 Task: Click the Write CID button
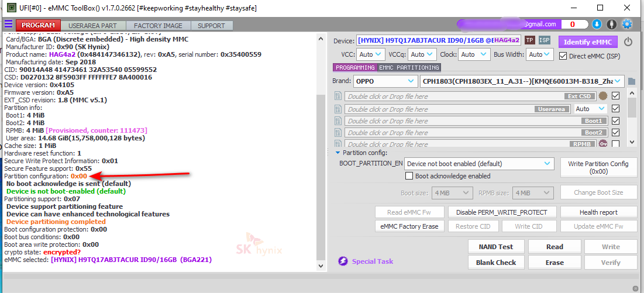point(529,226)
